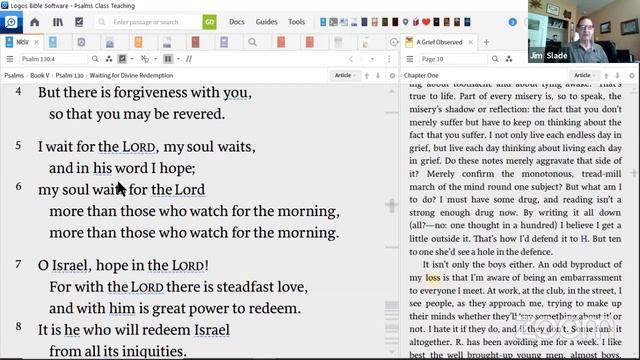Click Psalms breadcrumb link

(14, 76)
